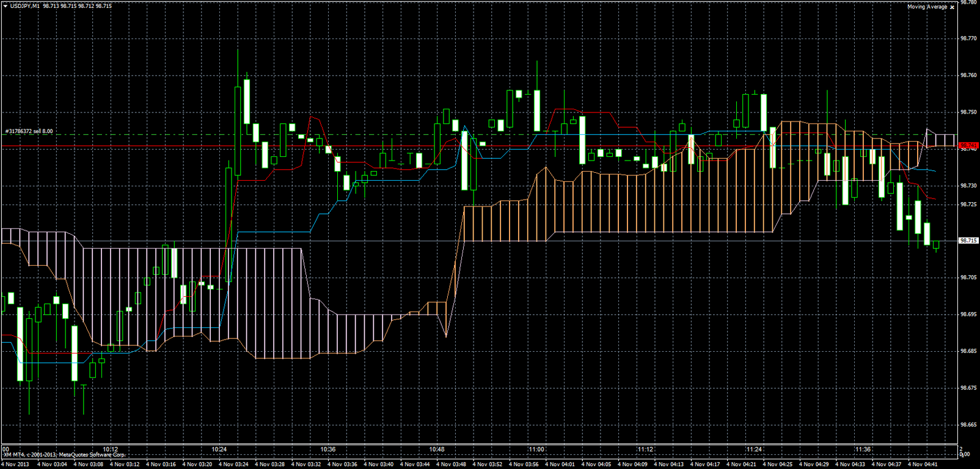Click the 11:36 time marker

863,449
